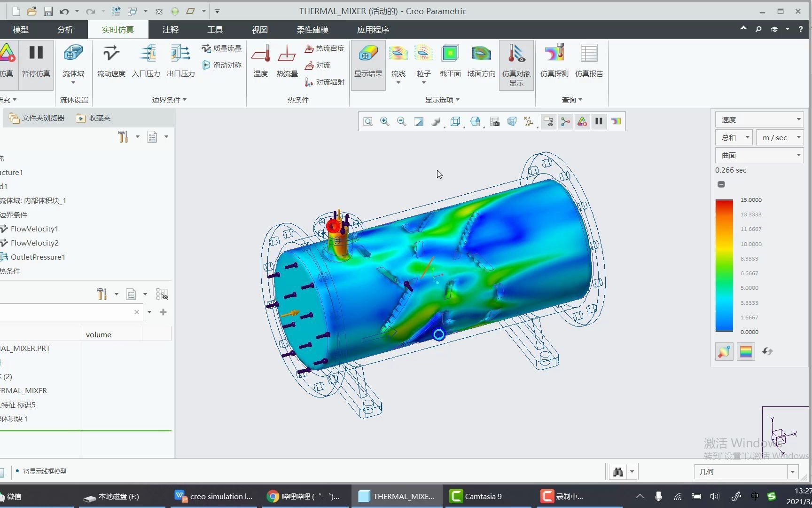Toggle annotation display eye icon in graphics toolbar
The image size is (812, 508).
click(548, 122)
